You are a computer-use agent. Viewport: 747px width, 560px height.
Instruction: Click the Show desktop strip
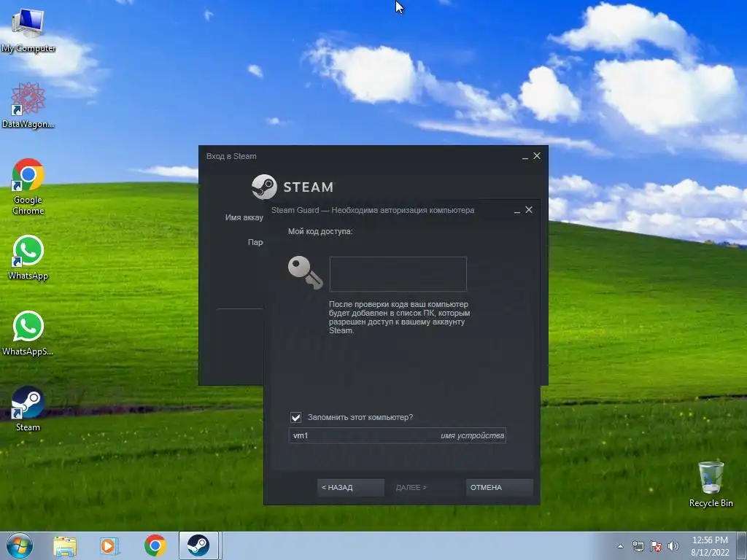point(743,545)
